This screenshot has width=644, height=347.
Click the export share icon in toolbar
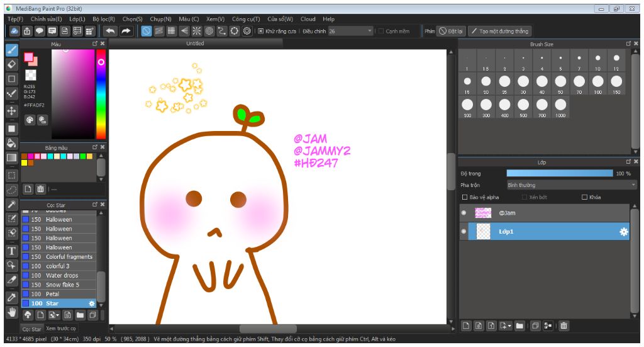(26, 31)
